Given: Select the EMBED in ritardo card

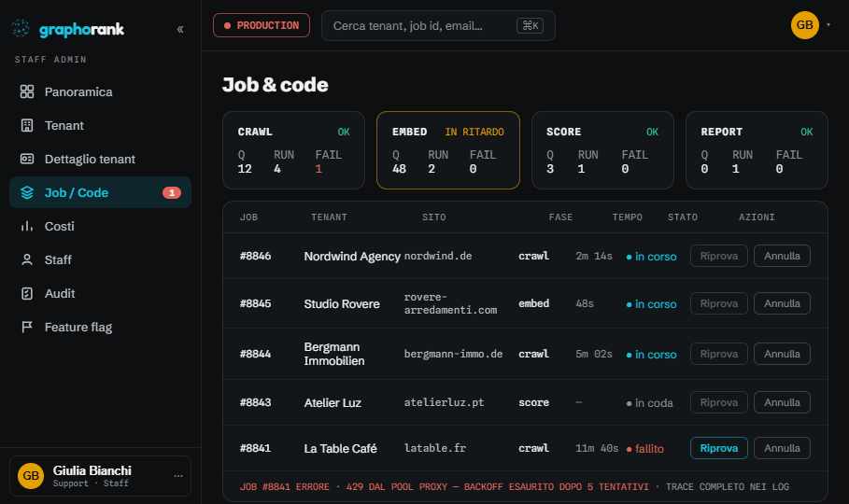Looking at the screenshot, I should coord(448,150).
